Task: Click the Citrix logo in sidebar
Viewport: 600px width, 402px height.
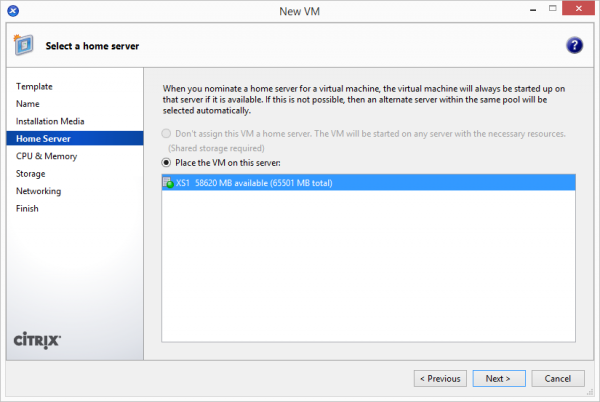Action: (39, 339)
